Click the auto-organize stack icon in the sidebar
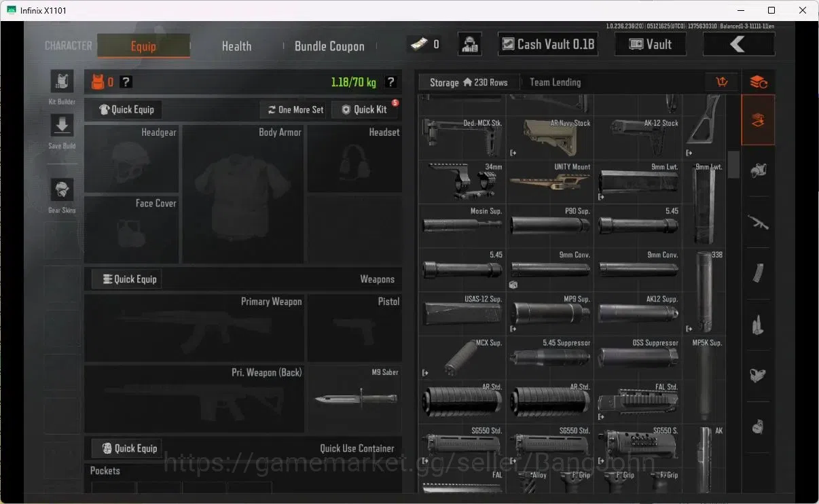Screen dimensions: 819x504 (x=758, y=82)
